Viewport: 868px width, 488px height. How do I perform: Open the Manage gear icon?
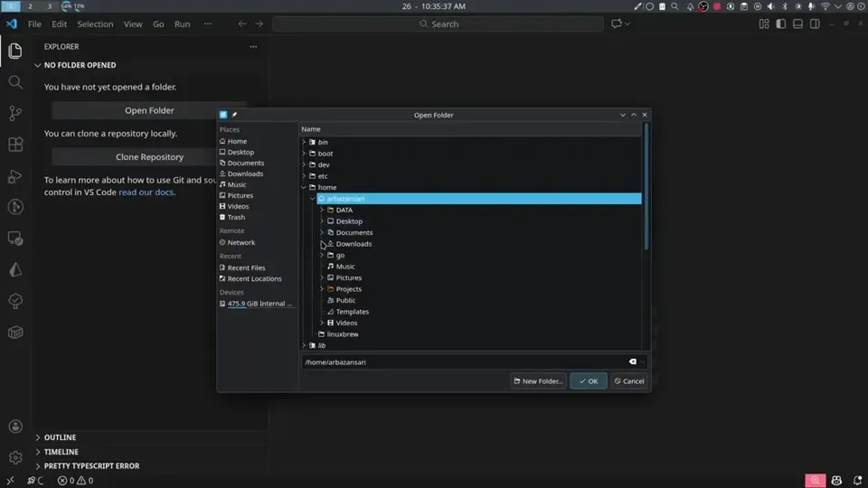coord(15,457)
